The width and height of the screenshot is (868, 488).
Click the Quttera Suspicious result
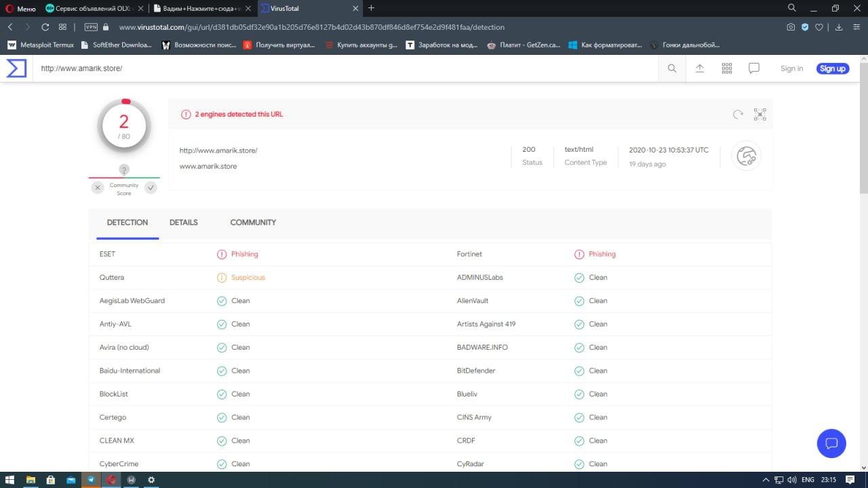(241, 277)
